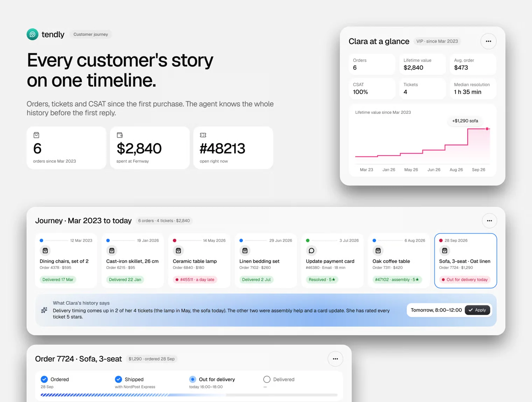Image resolution: width=532 pixels, height=402 pixels.
Task: Click the Delivered 2 Jul status pill
Action: point(256,280)
